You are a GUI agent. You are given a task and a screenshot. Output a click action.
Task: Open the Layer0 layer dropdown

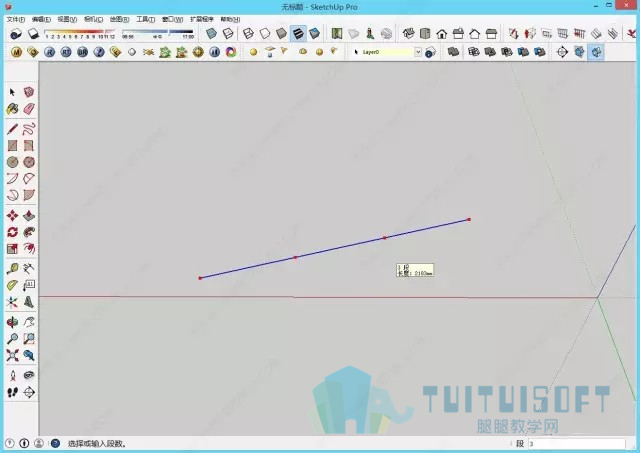[418, 52]
